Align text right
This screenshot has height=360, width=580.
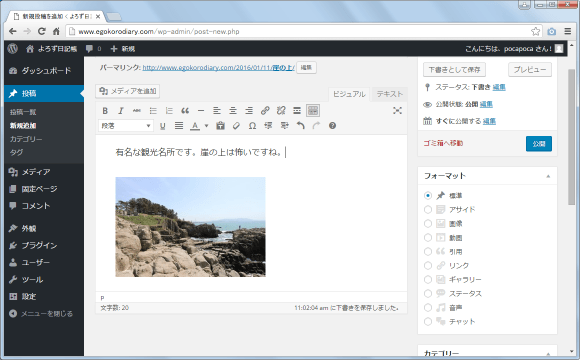coord(249,111)
